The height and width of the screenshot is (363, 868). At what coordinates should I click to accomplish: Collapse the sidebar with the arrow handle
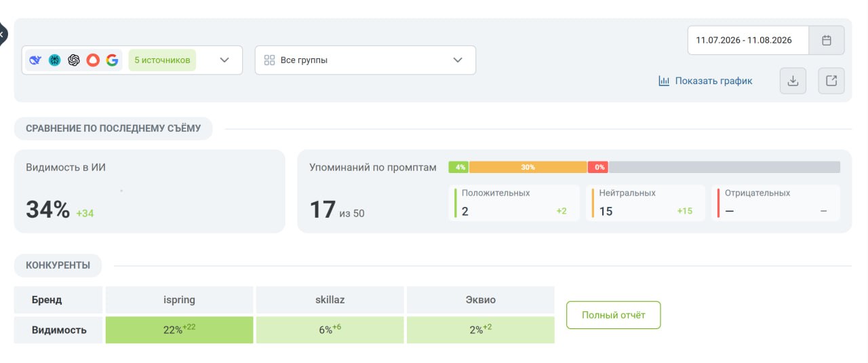[x=3, y=33]
